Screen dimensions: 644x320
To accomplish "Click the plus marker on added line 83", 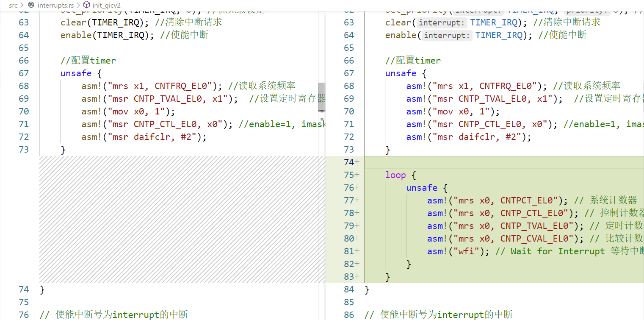I will (357, 277).
